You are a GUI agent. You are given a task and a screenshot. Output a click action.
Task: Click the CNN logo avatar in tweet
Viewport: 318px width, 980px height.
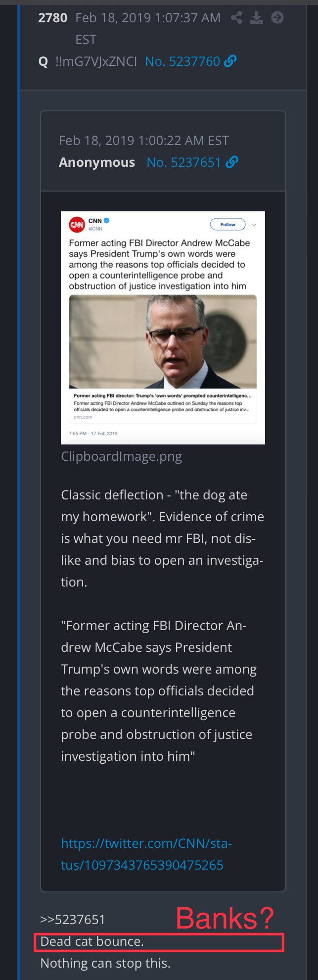click(77, 225)
